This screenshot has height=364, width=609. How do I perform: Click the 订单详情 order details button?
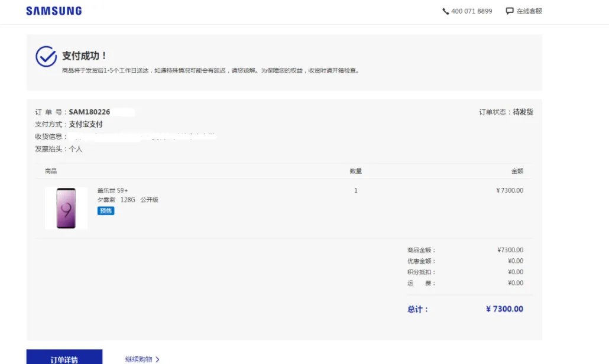[64, 359]
